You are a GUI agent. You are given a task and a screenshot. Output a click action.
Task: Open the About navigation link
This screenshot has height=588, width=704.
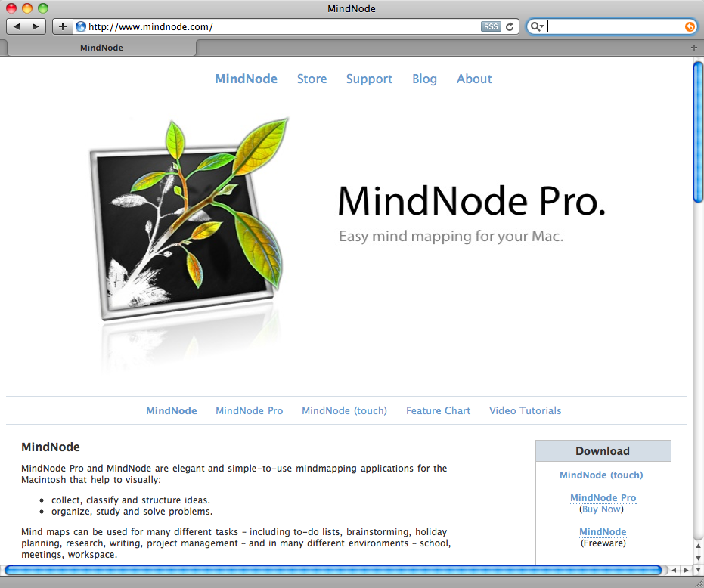click(x=474, y=79)
